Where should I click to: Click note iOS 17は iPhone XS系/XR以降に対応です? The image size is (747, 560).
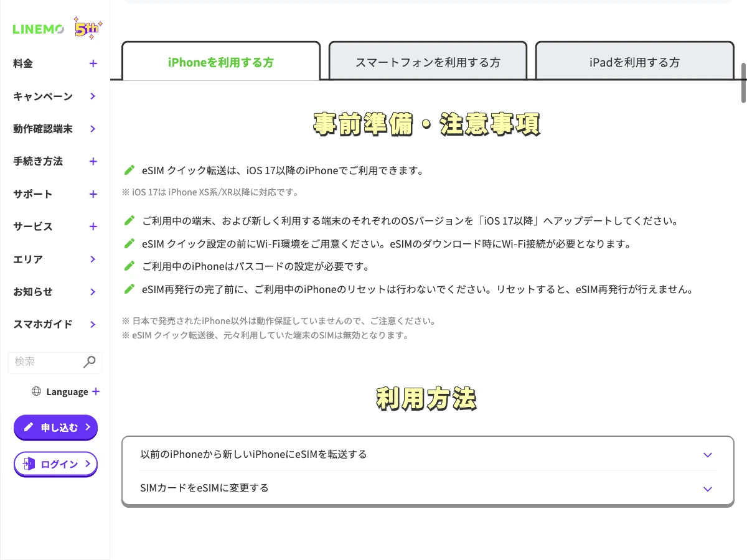click(210, 192)
